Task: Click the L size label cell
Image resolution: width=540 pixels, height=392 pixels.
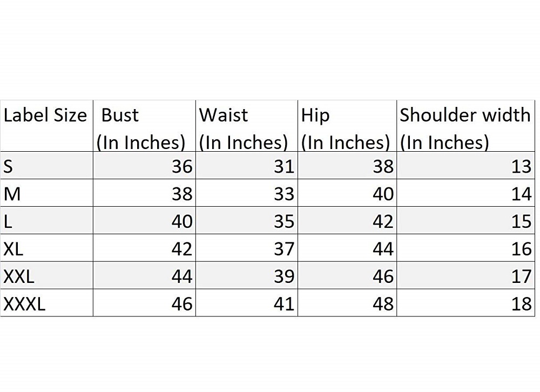Action: pyautogui.click(x=46, y=220)
